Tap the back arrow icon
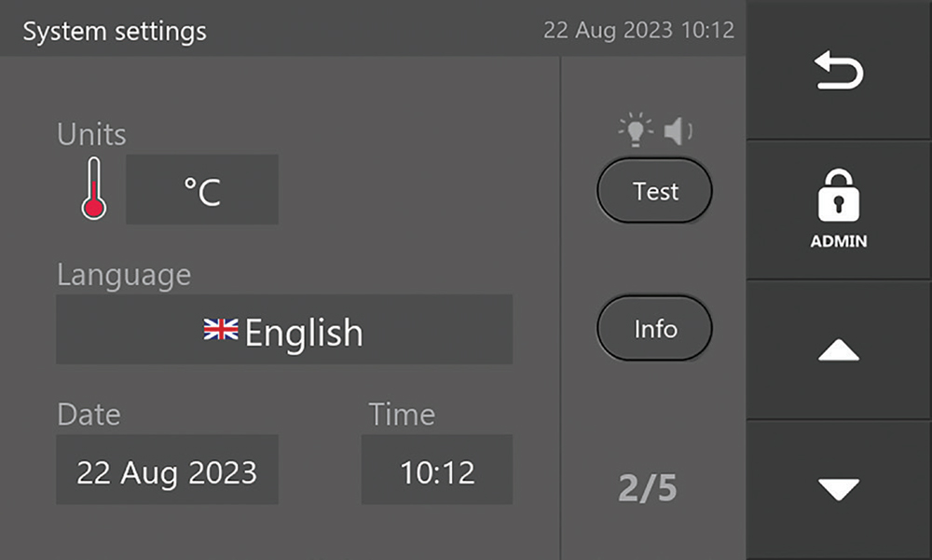Screen dimensions: 932x560 (839, 72)
